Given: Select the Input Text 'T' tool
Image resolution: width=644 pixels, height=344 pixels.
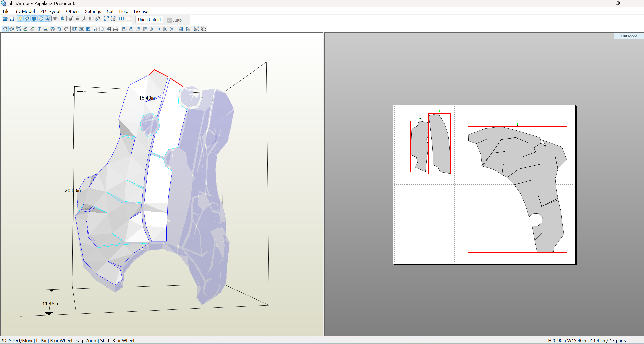Looking at the screenshot, I should 39,29.
